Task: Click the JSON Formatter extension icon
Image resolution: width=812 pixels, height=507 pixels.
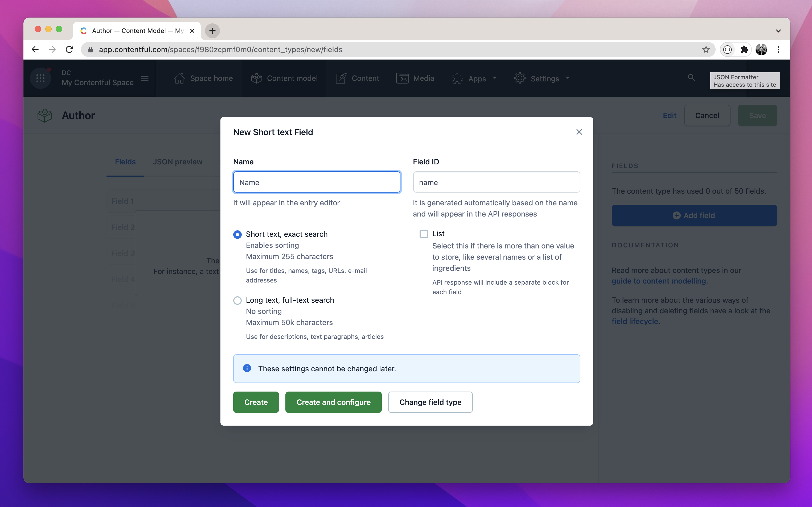Action: point(727,50)
